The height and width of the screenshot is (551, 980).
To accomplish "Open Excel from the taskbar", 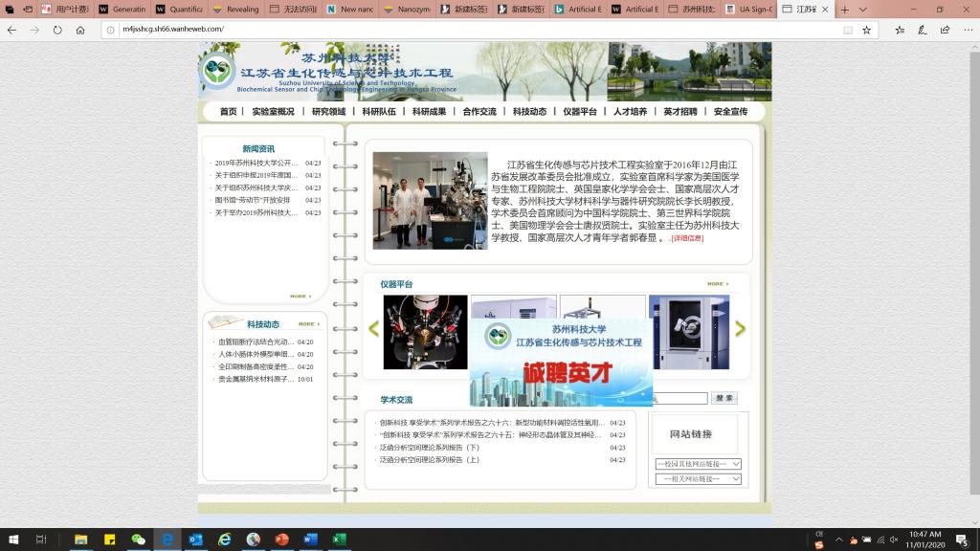I will coord(339,540).
